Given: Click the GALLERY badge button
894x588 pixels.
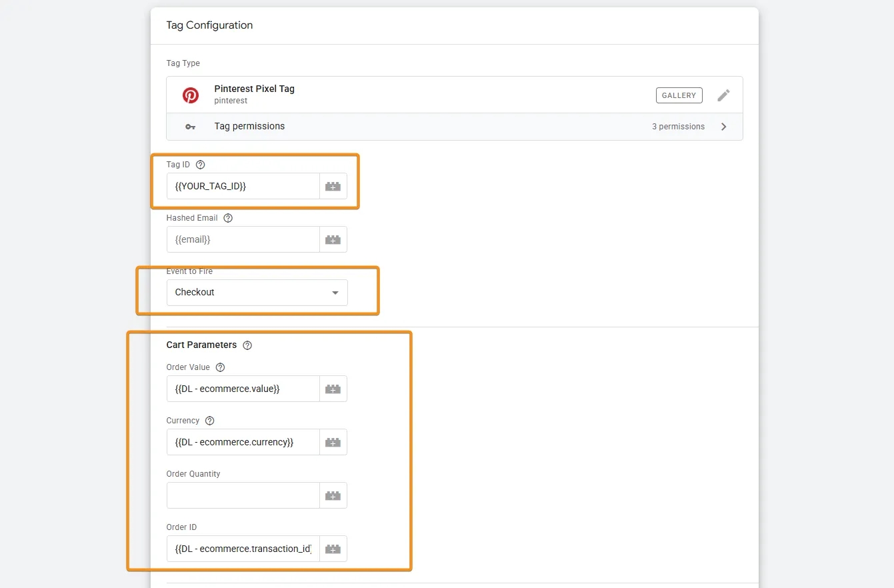Looking at the screenshot, I should tap(679, 95).
